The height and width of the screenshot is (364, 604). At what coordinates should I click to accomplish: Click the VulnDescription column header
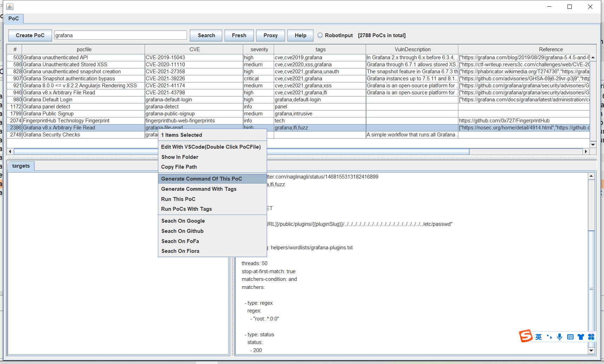click(x=412, y=49)
